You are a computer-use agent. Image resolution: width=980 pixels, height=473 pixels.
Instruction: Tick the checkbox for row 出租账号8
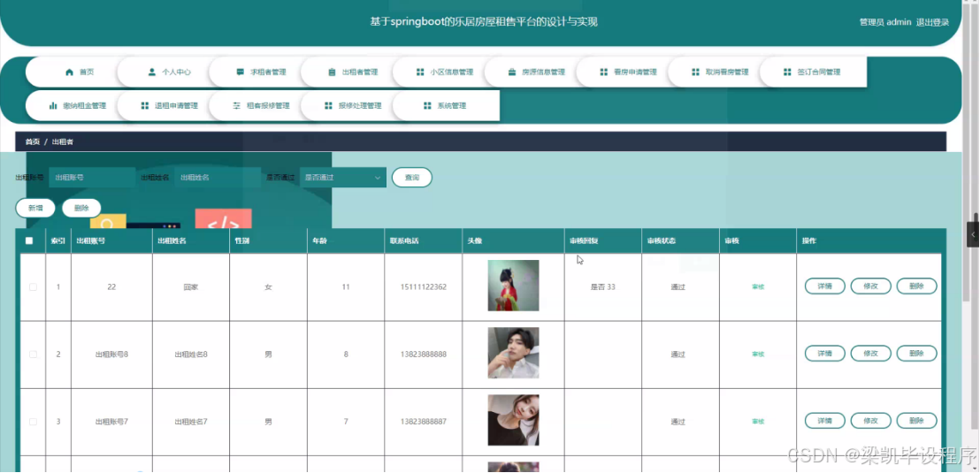point(33,355)
